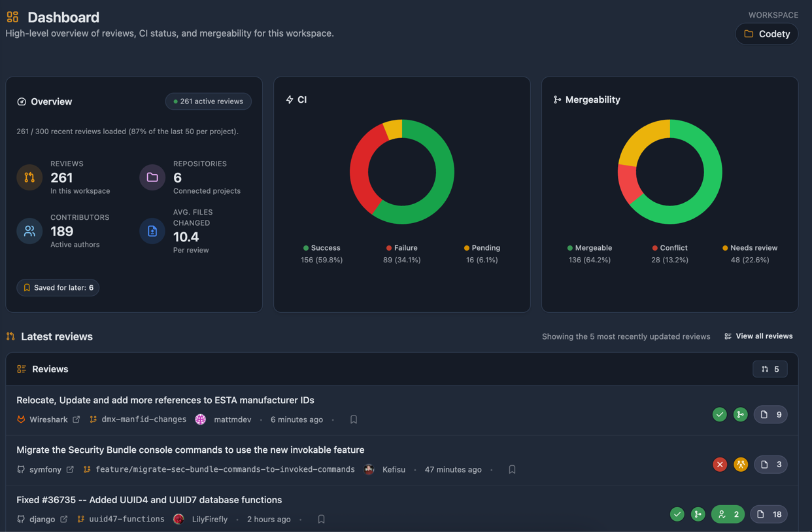
Task: Bookmark the ESTA manufacturer IDs review
Action: pyautogui.click(x=354, y=419)
